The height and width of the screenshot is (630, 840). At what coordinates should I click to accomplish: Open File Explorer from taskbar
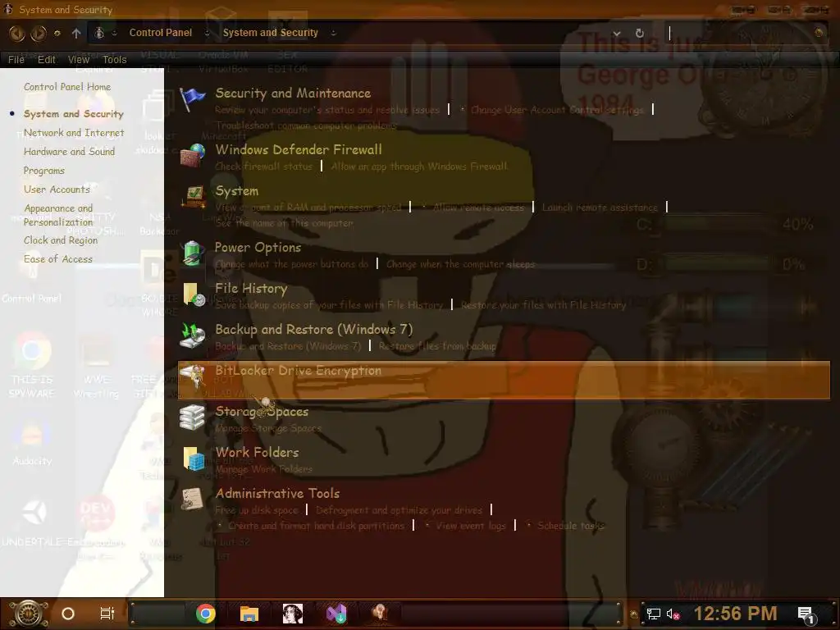coord(249,614)
